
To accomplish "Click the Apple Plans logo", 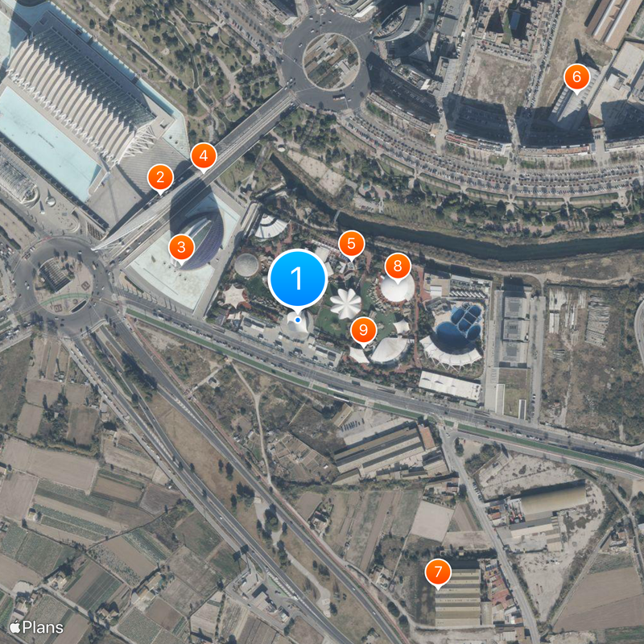I will [36, 627].
